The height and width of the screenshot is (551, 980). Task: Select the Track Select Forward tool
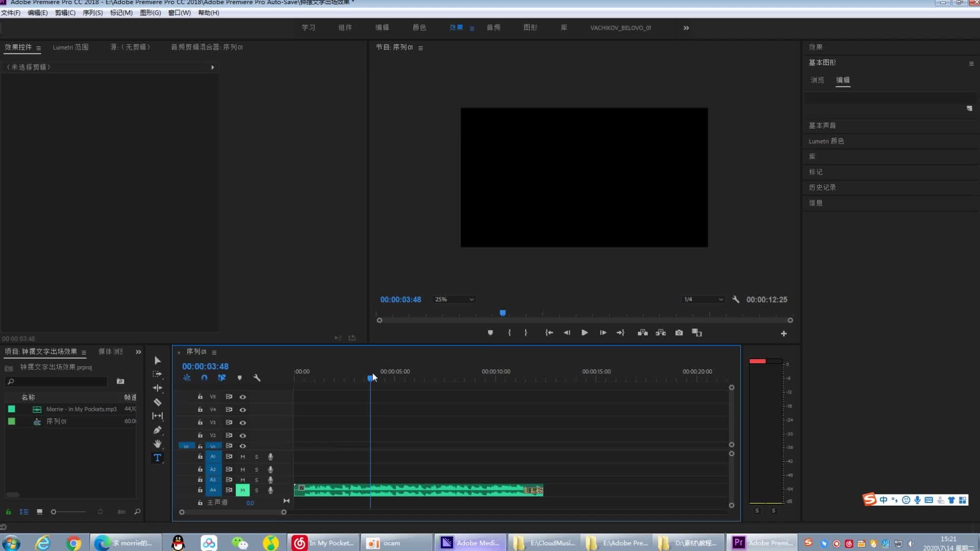158,374
